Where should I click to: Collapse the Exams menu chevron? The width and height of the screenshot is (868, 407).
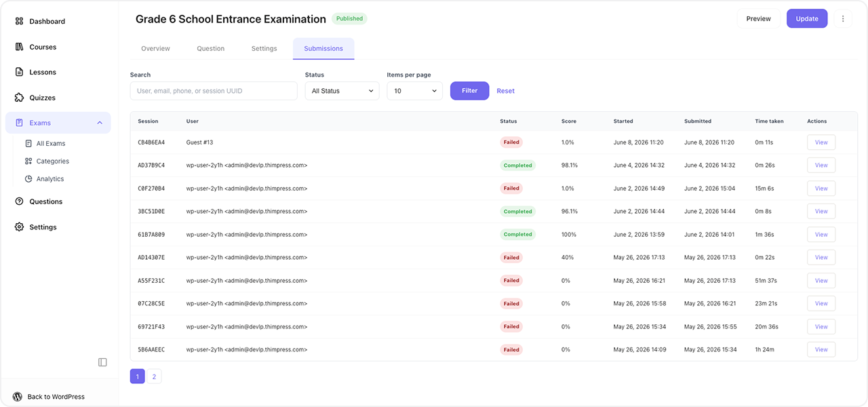pyautogui.click(x=100, y=123)
